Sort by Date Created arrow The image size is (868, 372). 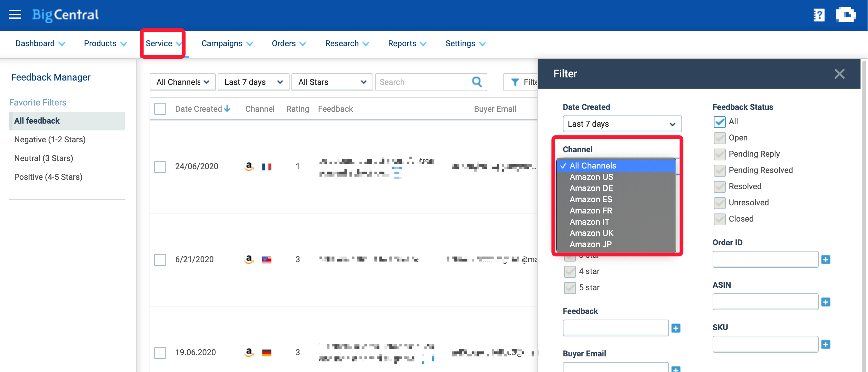point(227,109)
